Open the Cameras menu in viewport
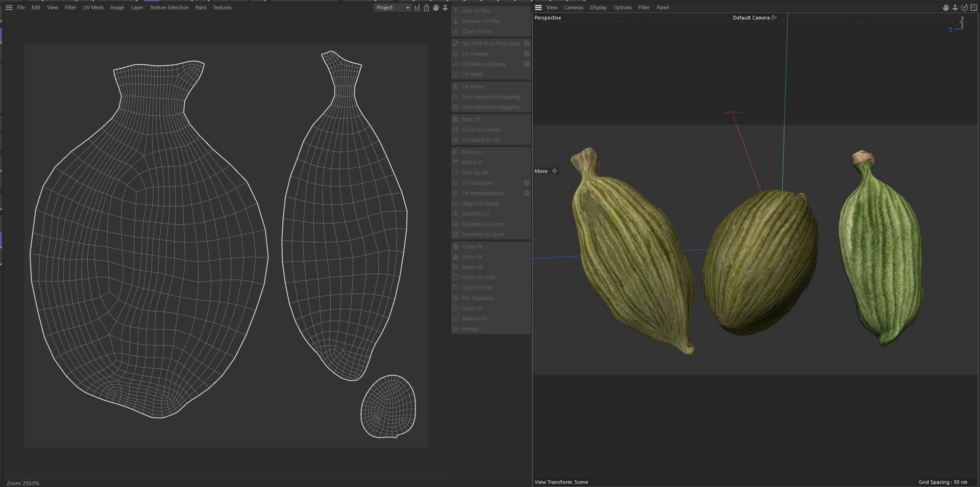The image size is (980, 487). point(574,8)
